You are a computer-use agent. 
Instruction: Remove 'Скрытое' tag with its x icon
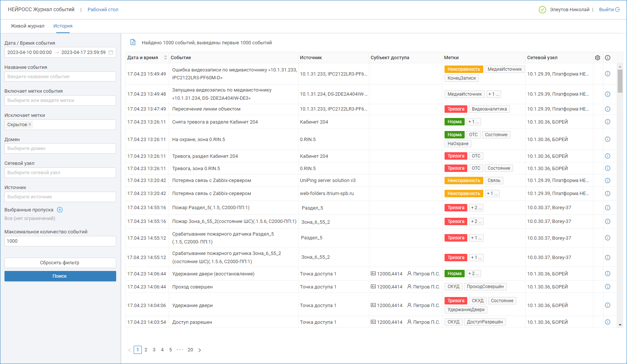(x=30, y=124)
